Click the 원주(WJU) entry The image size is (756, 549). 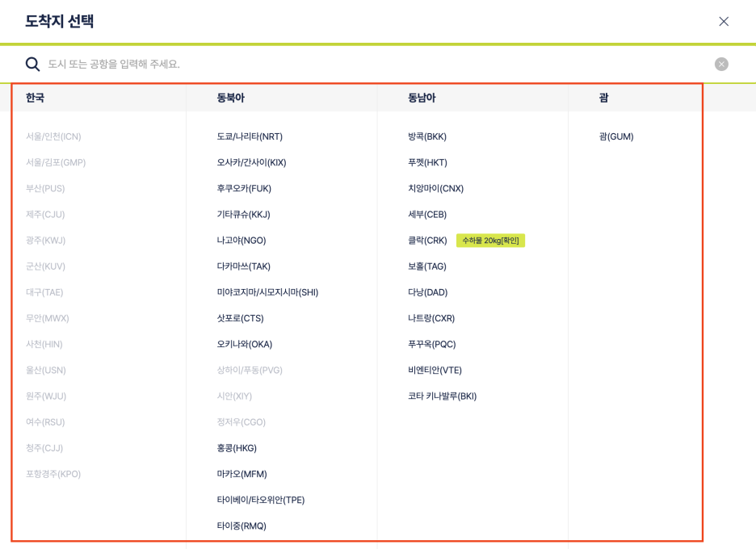pos(46,396)
